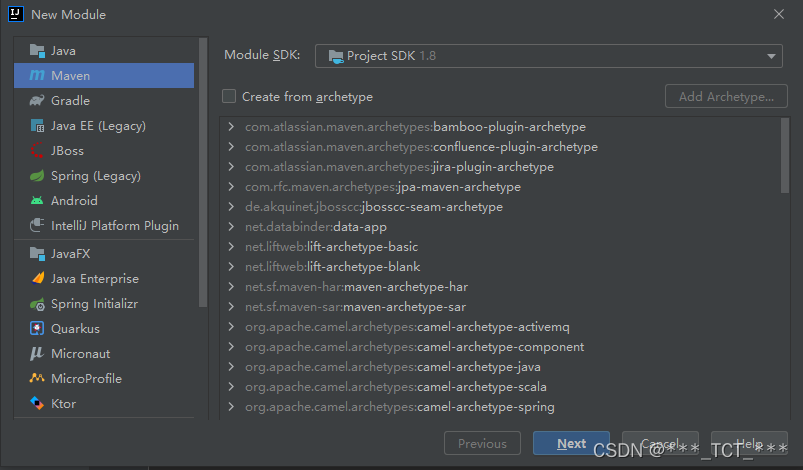Click the JBoss red dotted icon
This screenshot has height=470, width=803.
click(37, 151)
